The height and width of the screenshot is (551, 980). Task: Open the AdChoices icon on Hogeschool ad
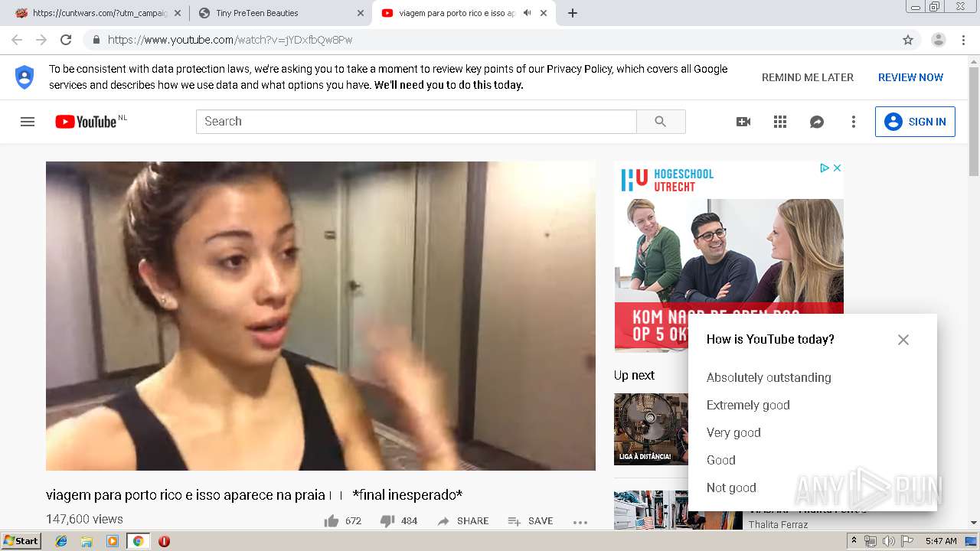[825, 168]
